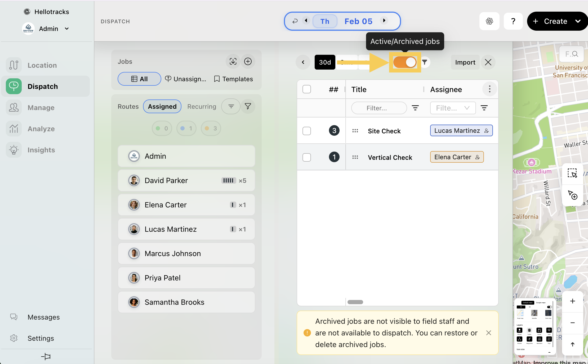Click the routes funnel filter icon
This screenshot has height=364, width=588.
[x=248, y=106]
